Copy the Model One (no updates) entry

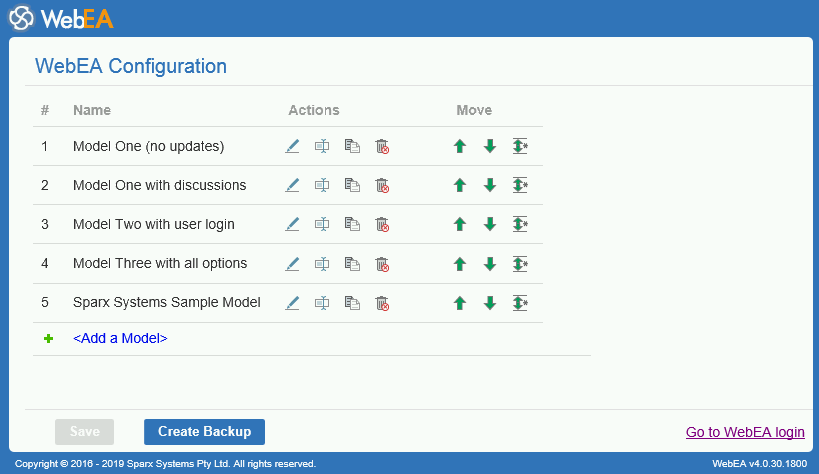352,146
